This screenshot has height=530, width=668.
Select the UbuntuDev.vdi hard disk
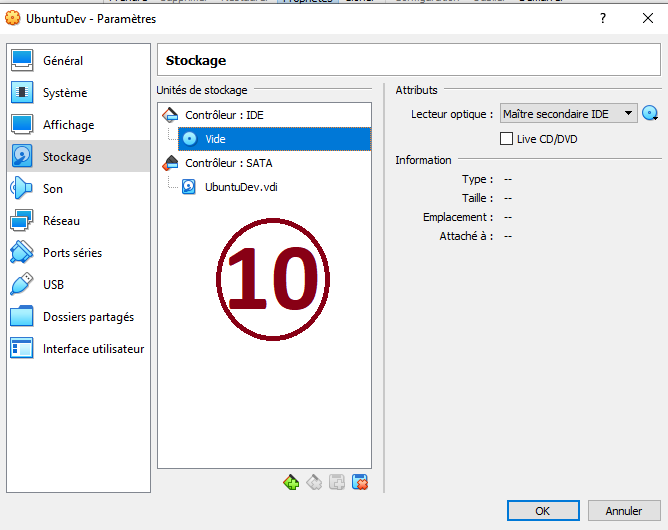240,187
